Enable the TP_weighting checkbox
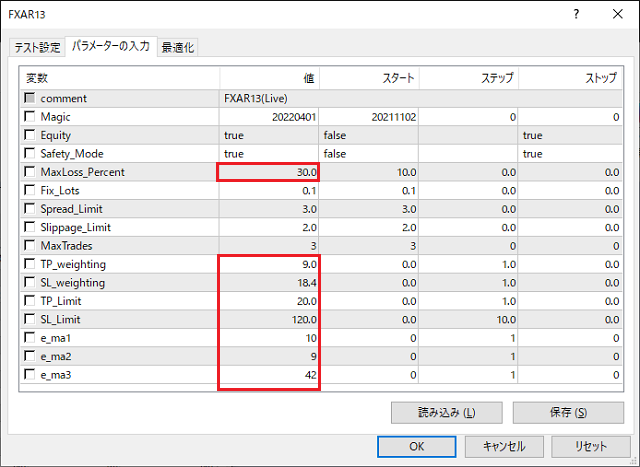This screenshot has height=467, width=640. (30, 264)
